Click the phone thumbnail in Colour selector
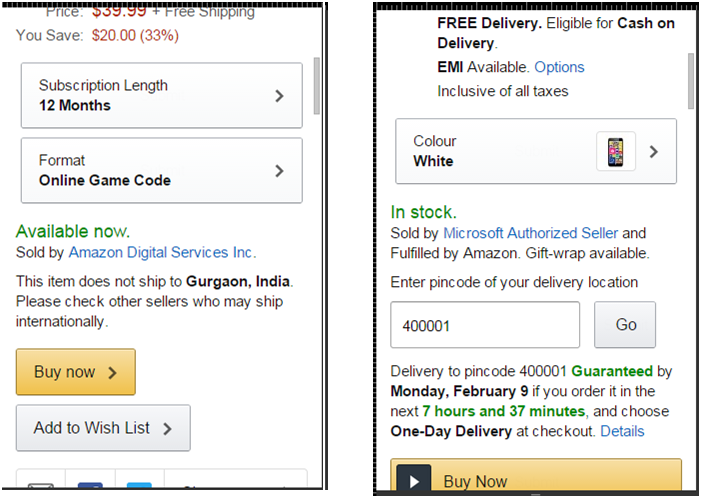 coord(615,152)
